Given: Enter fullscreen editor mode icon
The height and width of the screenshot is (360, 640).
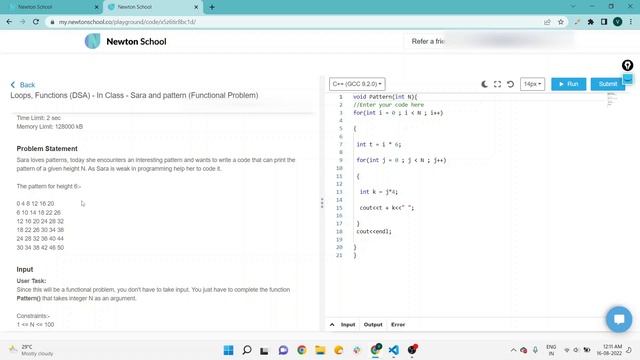Looking at the screenshot, I should pyautogui.click(x=497, y=84).
